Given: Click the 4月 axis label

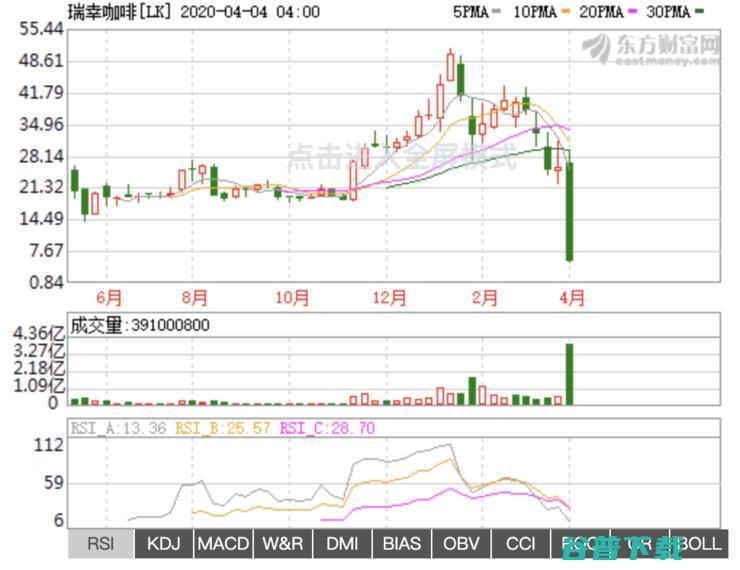Looking at the screenshot, I should point(572,298).
